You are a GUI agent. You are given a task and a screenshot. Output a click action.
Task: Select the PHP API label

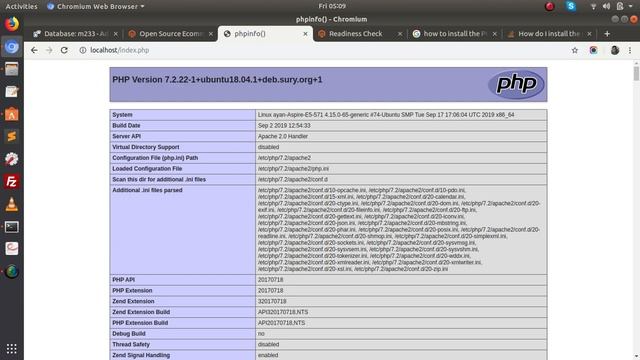(123, 280)
